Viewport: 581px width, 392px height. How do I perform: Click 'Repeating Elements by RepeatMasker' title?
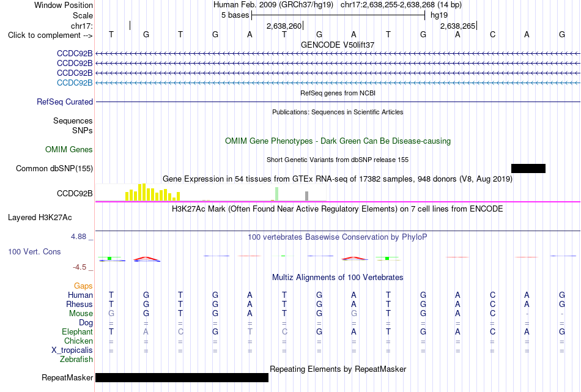point(338,369)
